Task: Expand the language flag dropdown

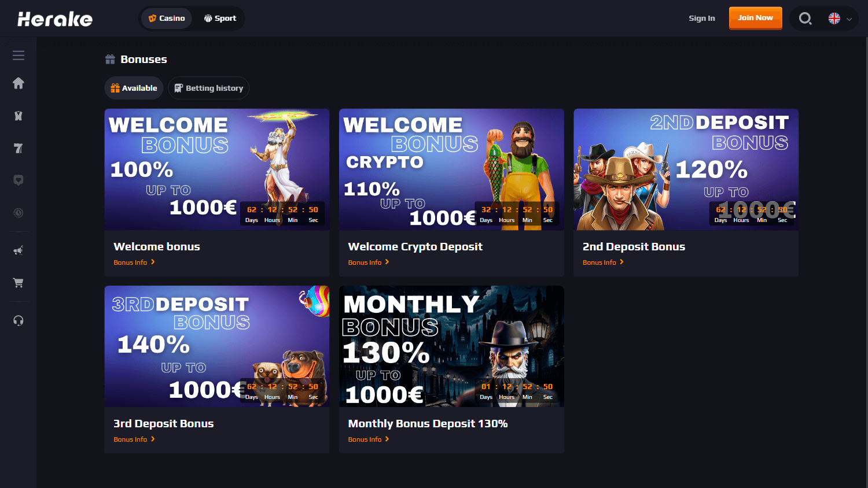Action: point(840,19)
